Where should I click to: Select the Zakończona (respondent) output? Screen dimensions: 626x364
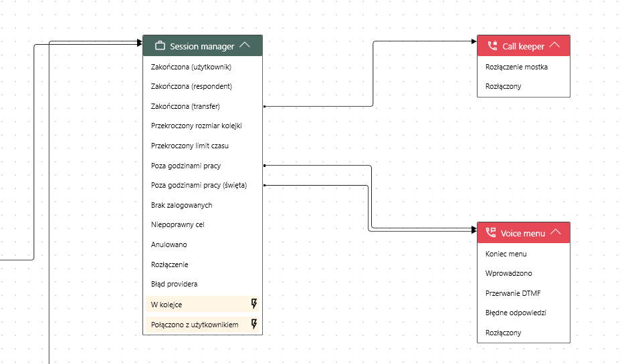[x=191, y=86]
